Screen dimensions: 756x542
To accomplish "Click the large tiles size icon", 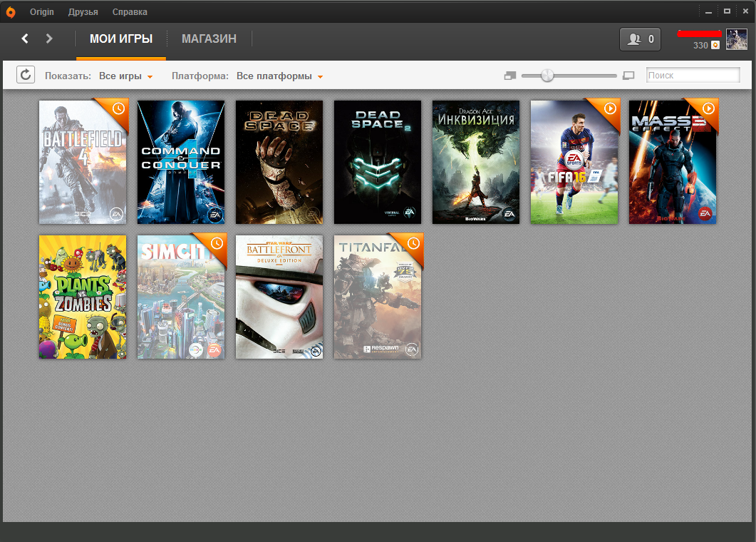I will [628, 76].
